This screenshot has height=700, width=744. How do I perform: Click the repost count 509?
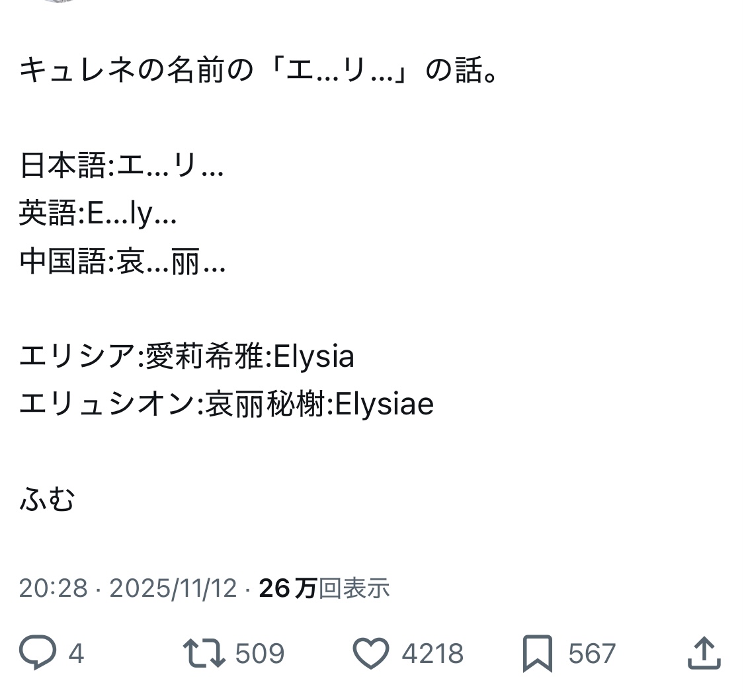tap(259, 654)
